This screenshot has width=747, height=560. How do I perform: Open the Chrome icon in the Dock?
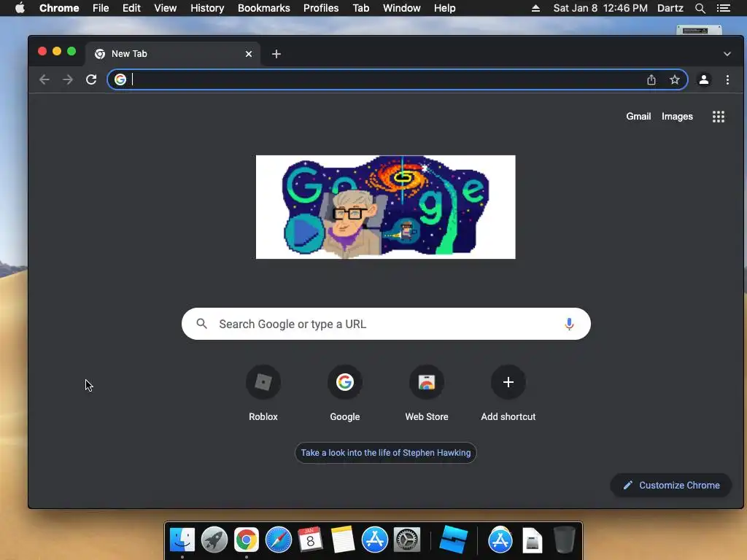pos(247,540)
